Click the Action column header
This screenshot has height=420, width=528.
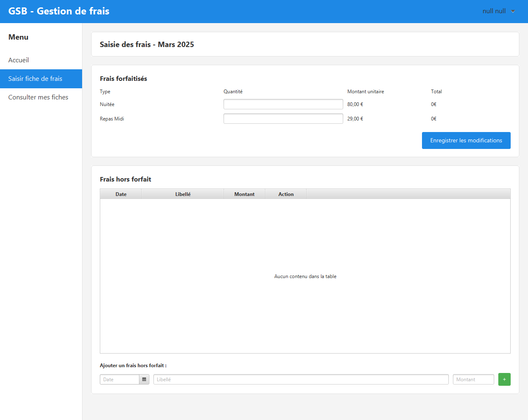pos(286,194)
